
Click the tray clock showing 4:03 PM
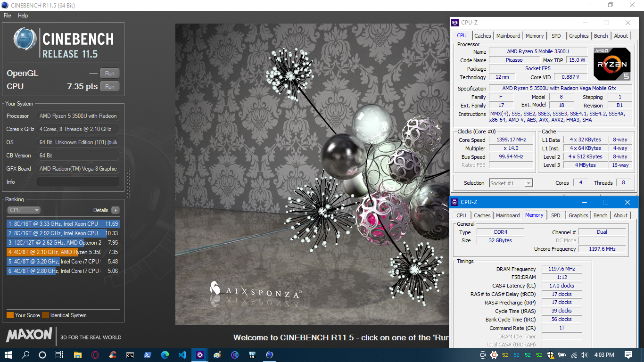click(604, 355)
